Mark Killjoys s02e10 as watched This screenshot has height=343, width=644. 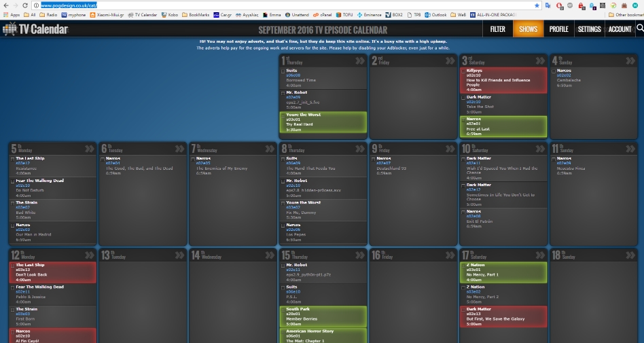463,71
